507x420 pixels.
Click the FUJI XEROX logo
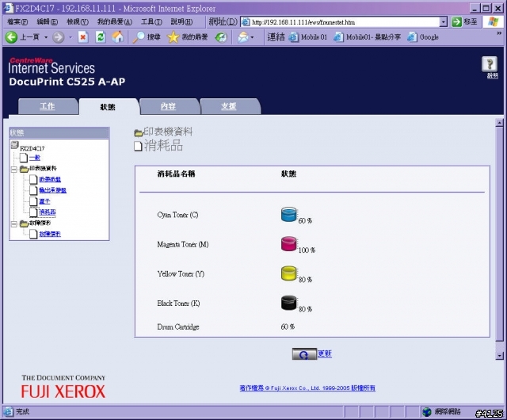(63, 391)
